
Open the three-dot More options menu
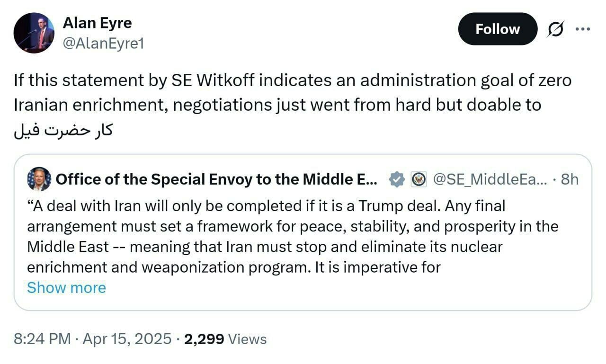582,29
